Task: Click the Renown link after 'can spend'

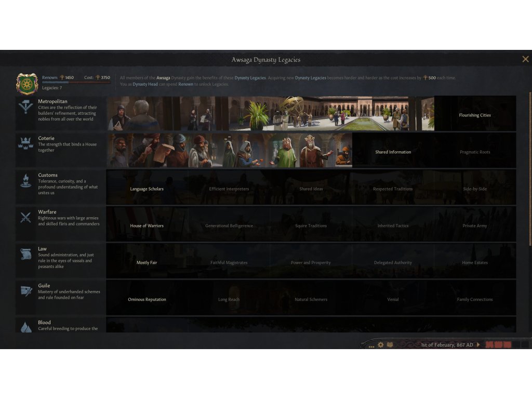Action: click(x=185, y=84)
